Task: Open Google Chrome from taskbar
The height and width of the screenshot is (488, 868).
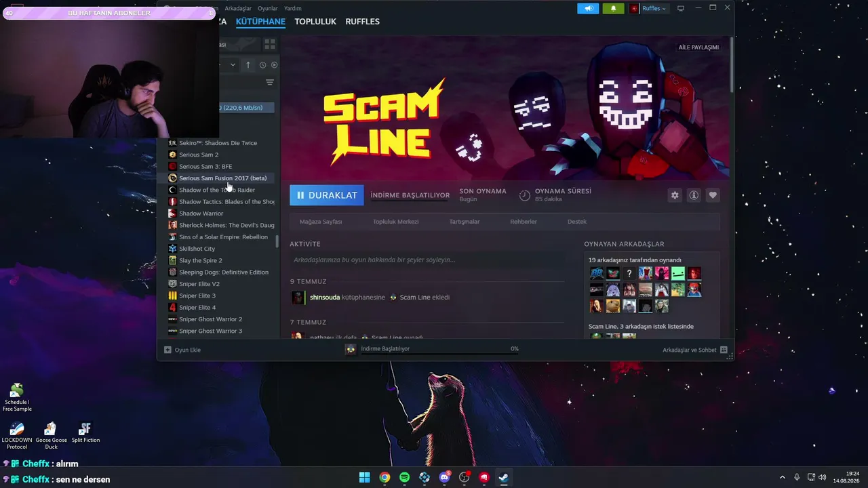Action: tap(384, 477)
